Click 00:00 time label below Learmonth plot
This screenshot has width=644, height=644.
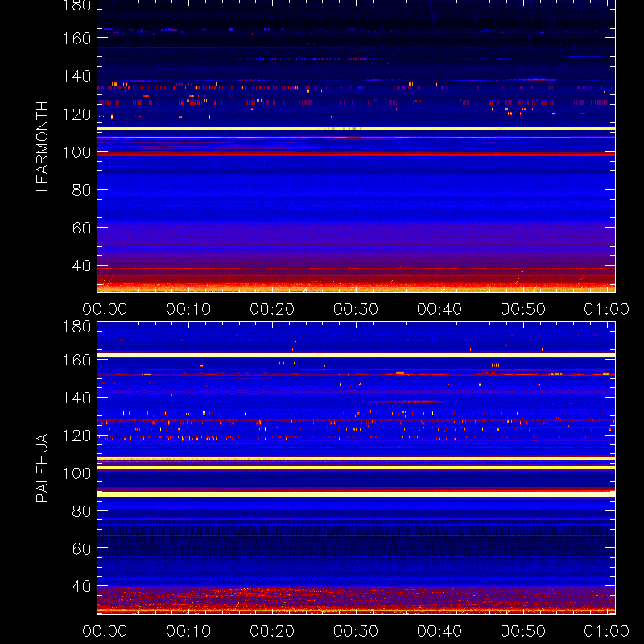(x=105, y=309)
